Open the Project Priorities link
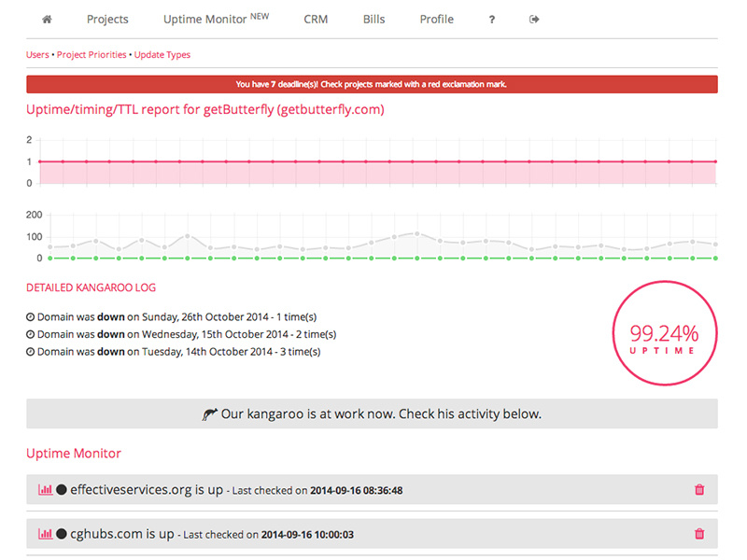Screen dimensions: 747x560 [x=92, y=55]
